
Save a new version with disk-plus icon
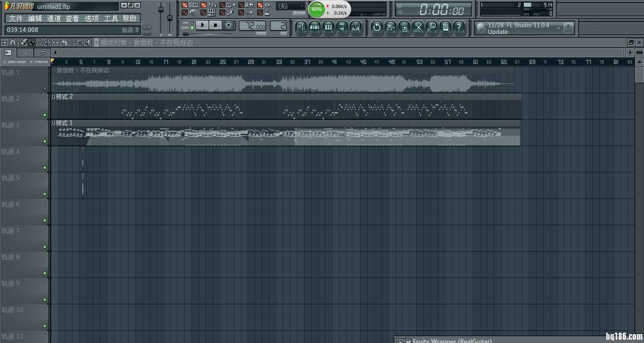[x=390, y=27]
